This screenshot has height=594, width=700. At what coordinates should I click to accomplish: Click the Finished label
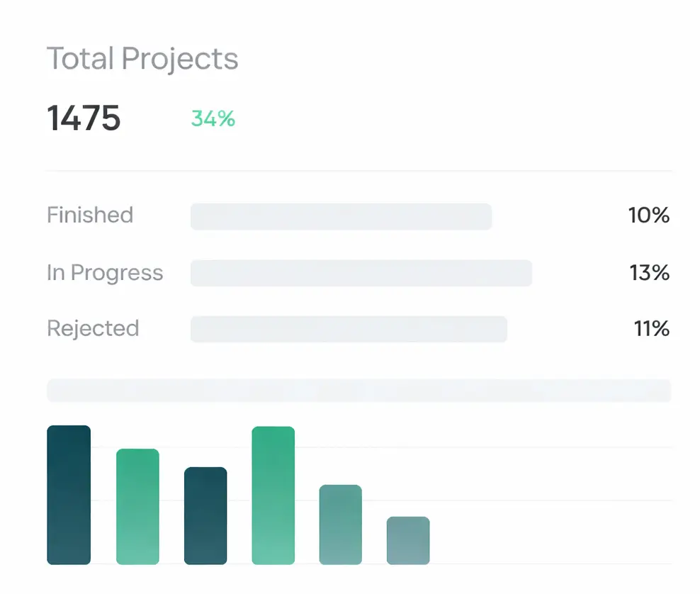pyautogui.click(x=90, y=215)
